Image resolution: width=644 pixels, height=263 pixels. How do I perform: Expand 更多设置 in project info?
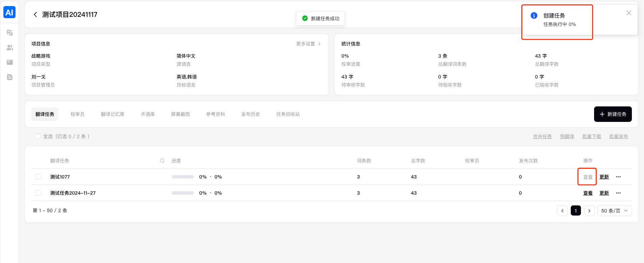[x=308, y=44]
